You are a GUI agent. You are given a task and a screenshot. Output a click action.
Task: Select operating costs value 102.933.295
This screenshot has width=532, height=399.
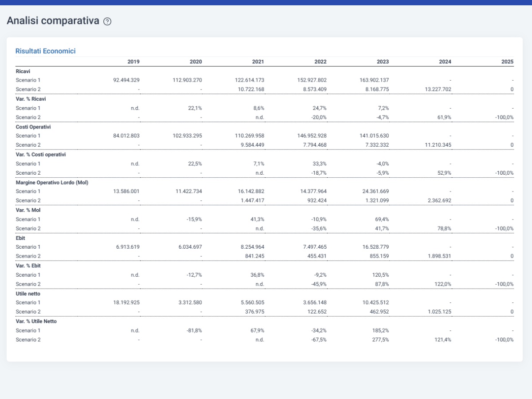pyautogui.click(x=188, y=136)
